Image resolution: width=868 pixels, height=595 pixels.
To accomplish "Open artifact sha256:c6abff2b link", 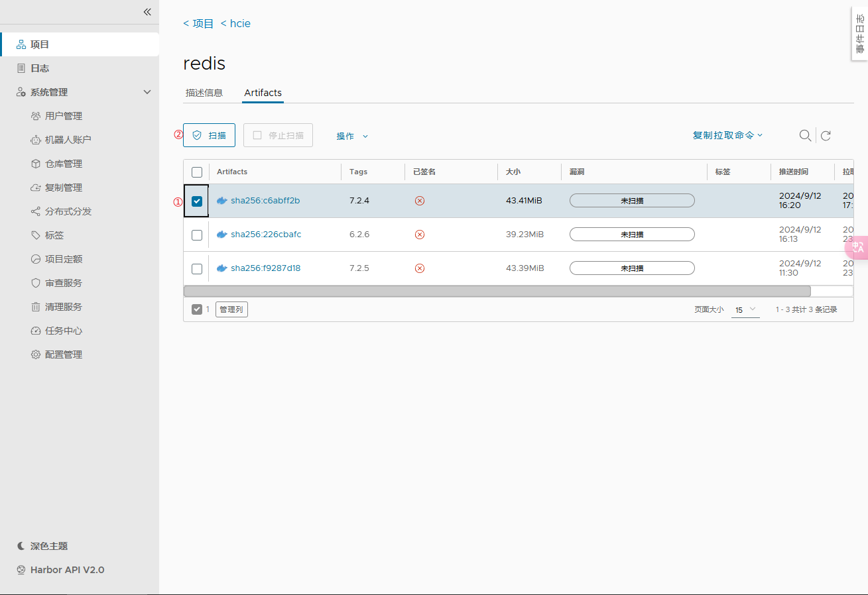I will [265, 201].
